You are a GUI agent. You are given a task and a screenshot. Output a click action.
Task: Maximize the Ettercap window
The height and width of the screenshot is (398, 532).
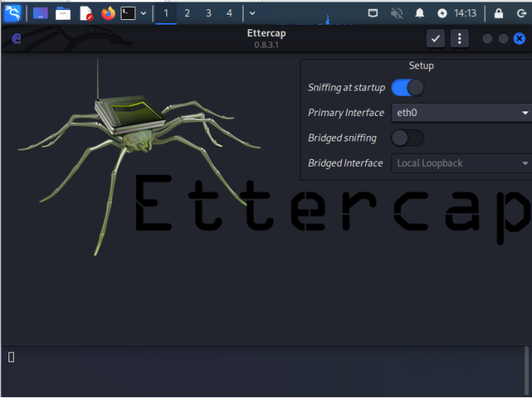pyautogui.click(x=503, y=38)
